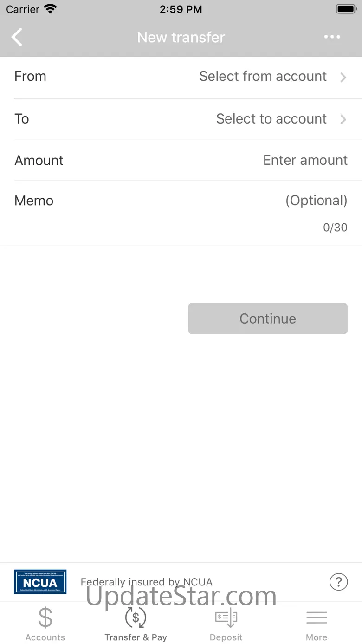Tap the battery indicator in status bar
Screen dimensions: 362x644
tap(346, 9)
